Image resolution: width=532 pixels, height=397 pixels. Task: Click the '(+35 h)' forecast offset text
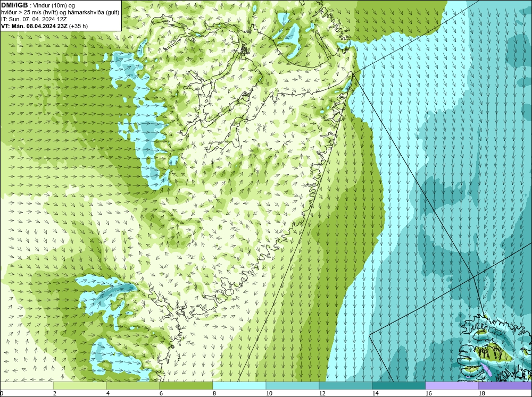click(x=78, y=26)
